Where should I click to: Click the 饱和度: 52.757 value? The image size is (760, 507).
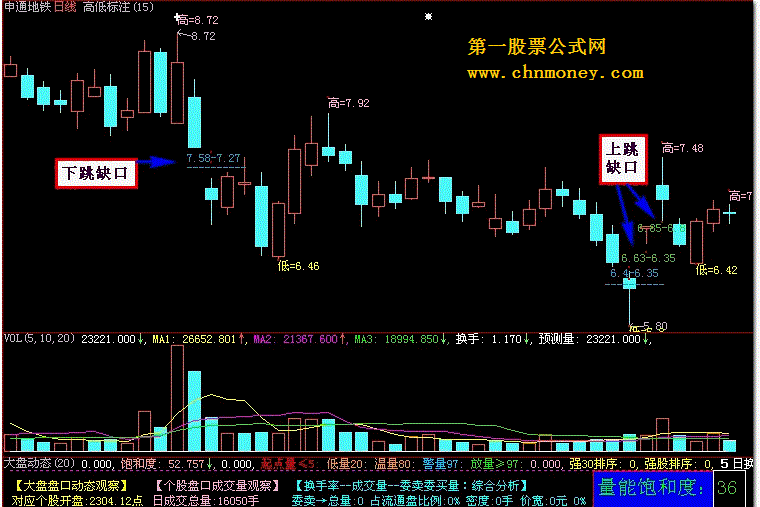click(x=162, y=464)
